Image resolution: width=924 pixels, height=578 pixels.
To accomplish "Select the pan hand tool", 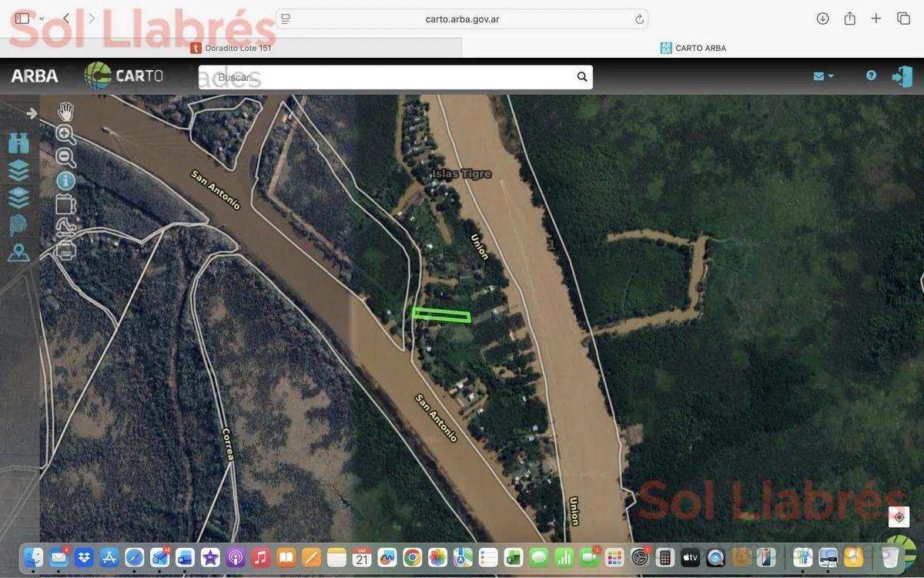I will point(66,112).
